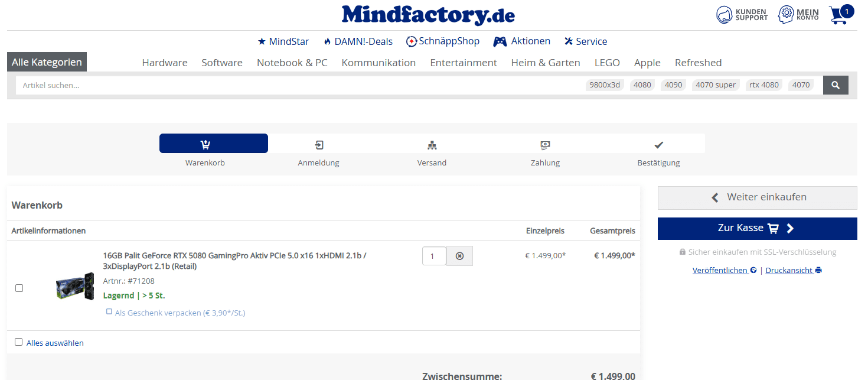Open the shopping cart icon with badge 1
This screenshot has width=868, height=380.
click(841, 14)
